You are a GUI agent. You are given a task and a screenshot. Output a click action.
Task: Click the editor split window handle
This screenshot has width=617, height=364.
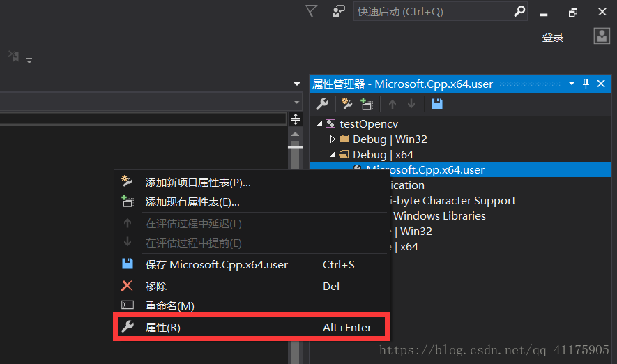pyautogui.click(x=296, y=119)
